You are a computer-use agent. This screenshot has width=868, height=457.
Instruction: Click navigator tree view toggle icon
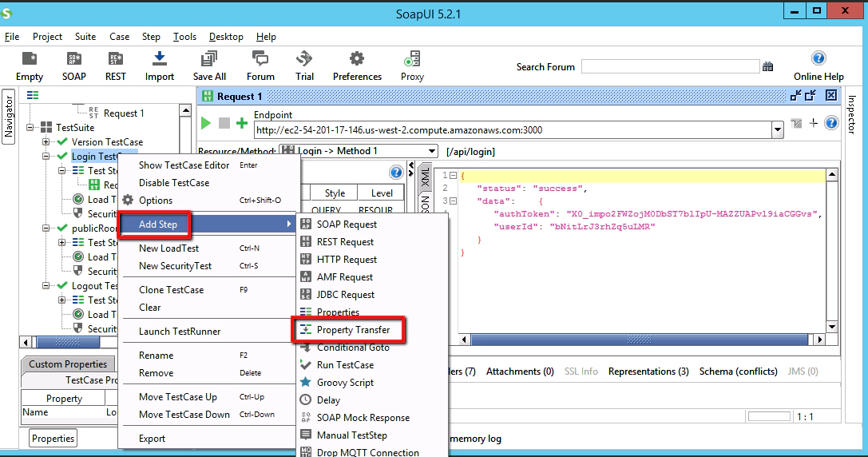(33, 95)
